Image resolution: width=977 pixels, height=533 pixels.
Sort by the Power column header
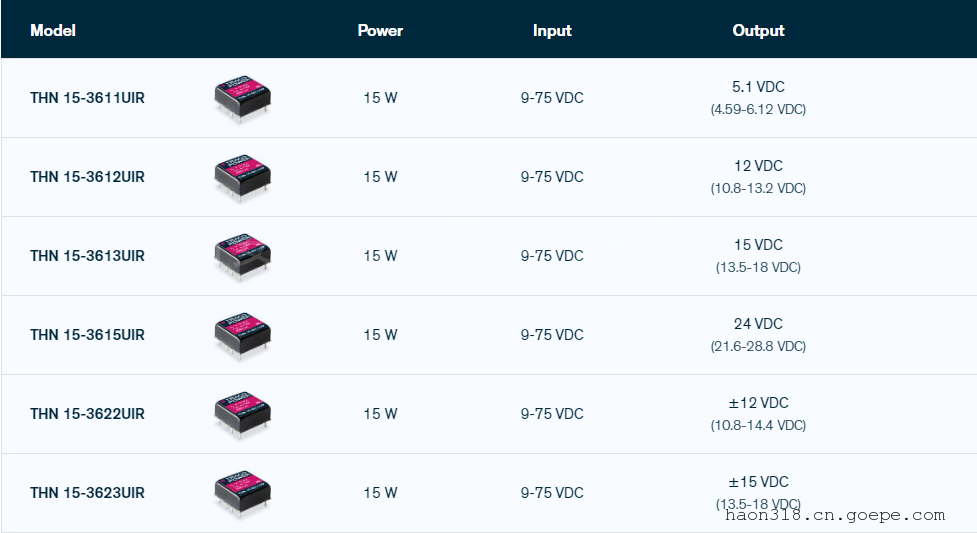(x=380, y=30)
